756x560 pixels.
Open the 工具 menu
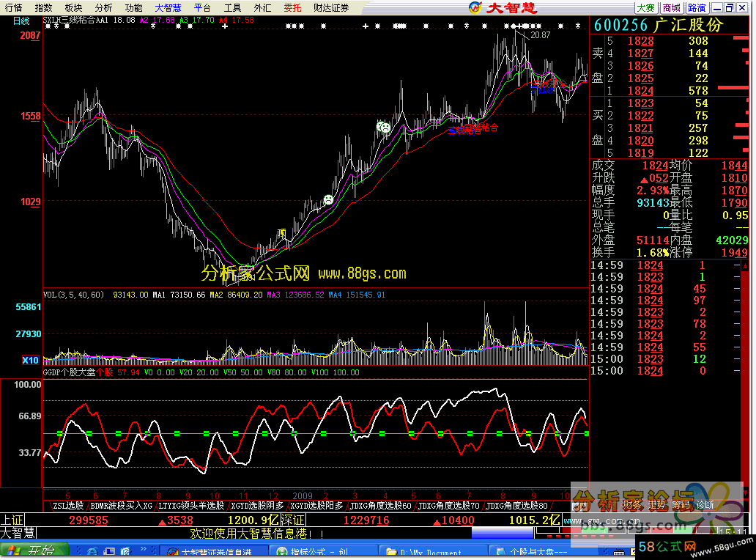(x=232, y=8)
